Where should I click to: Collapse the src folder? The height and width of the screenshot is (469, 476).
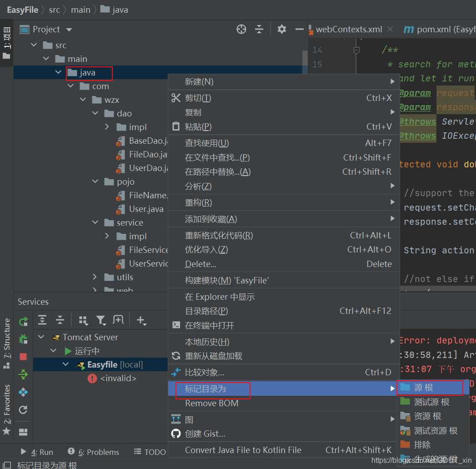(x=34, y=45)
